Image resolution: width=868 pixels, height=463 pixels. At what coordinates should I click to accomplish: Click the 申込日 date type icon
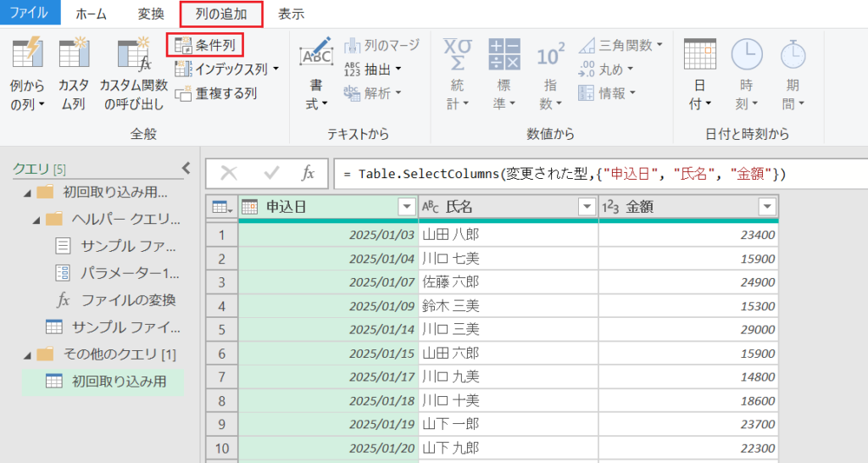(250, 207)
